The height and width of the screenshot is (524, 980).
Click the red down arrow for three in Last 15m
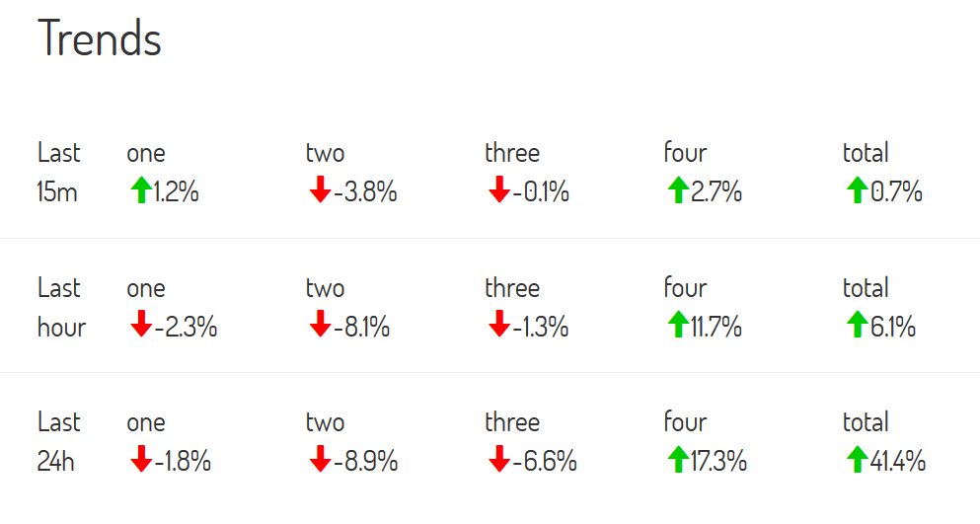pos(498,189)
